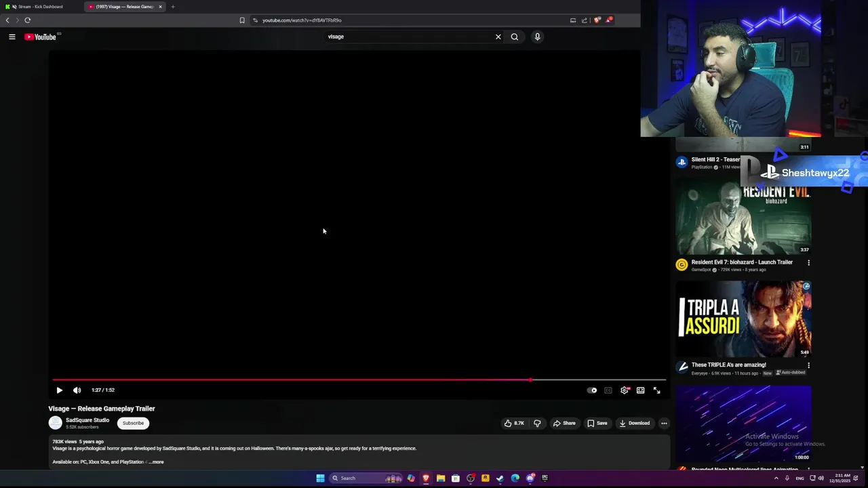Click the taskbar Search box
Screen dimensions: 868x488
tap(366, 479)
